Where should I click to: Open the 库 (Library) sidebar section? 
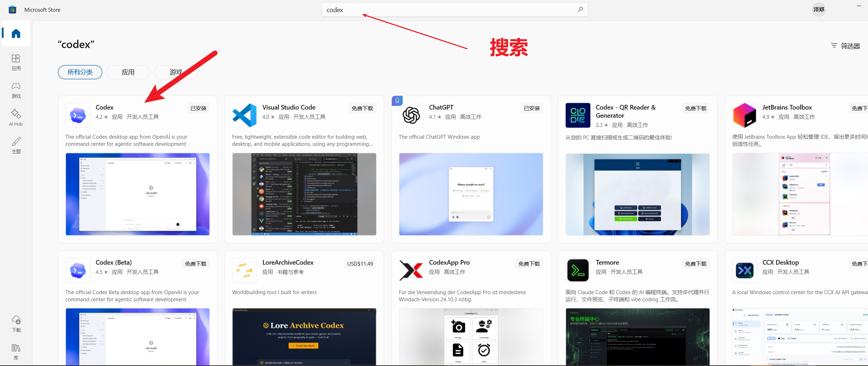coord(16,352)
